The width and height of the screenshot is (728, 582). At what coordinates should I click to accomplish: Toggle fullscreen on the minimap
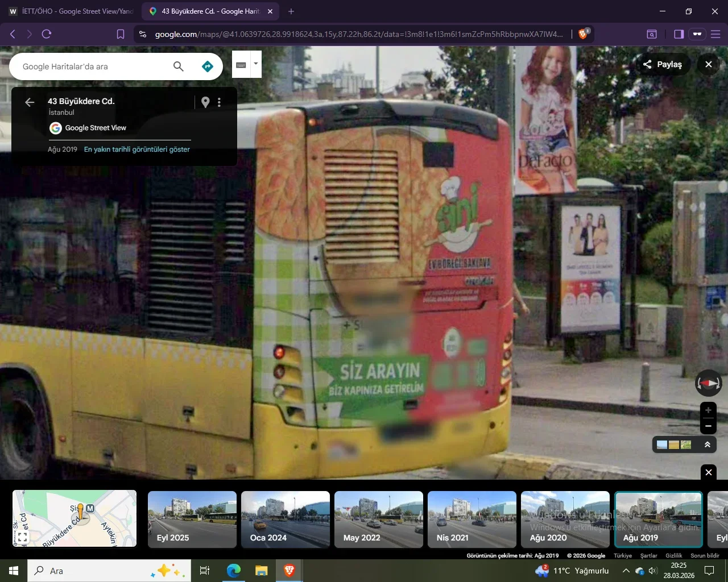click(x=22, y=537)
